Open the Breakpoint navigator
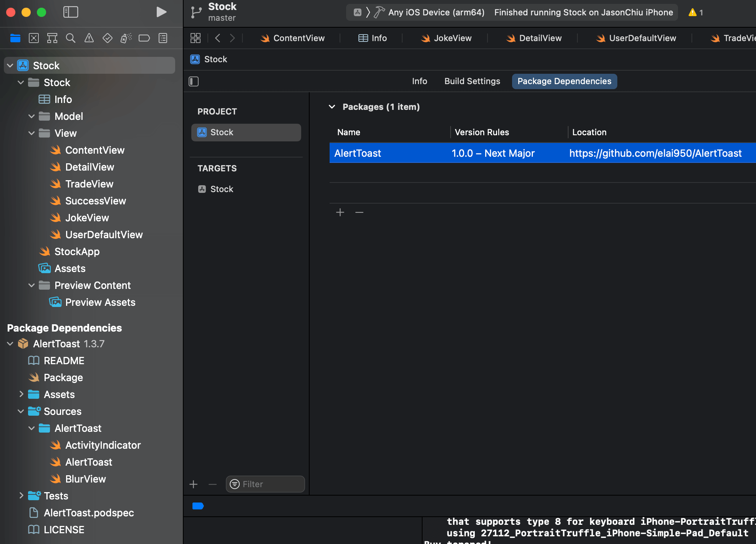The width and height of the screenshot is (756, 544). coord(144,38)
